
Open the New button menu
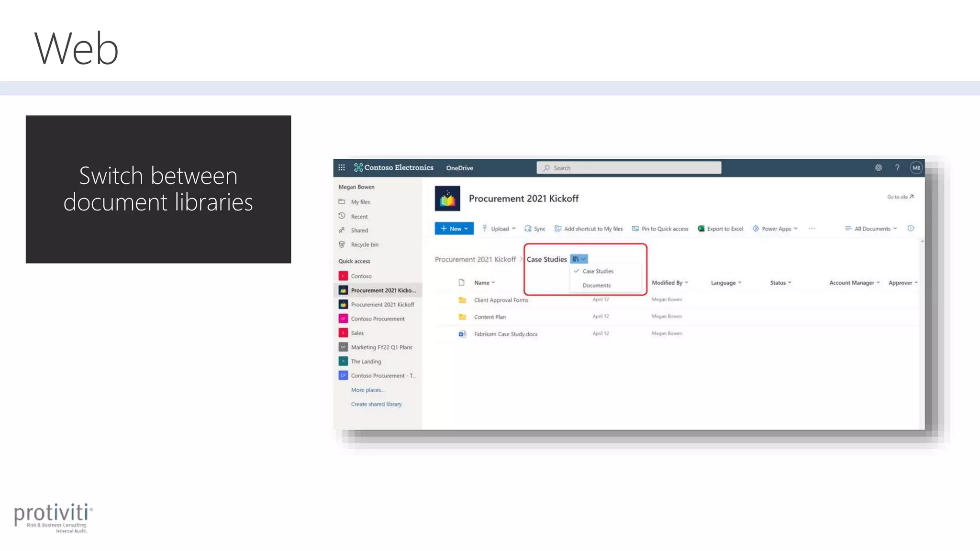[454, 229]
